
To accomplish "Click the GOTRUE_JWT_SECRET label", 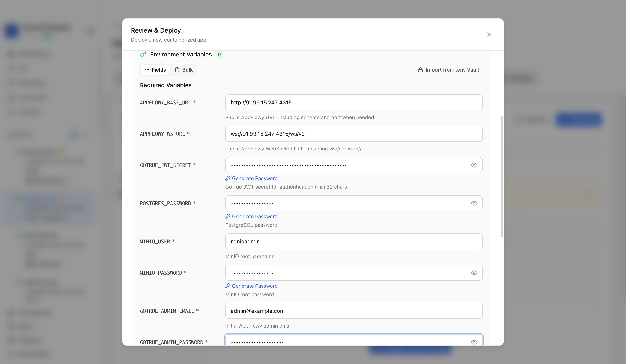I will point(165,165).
